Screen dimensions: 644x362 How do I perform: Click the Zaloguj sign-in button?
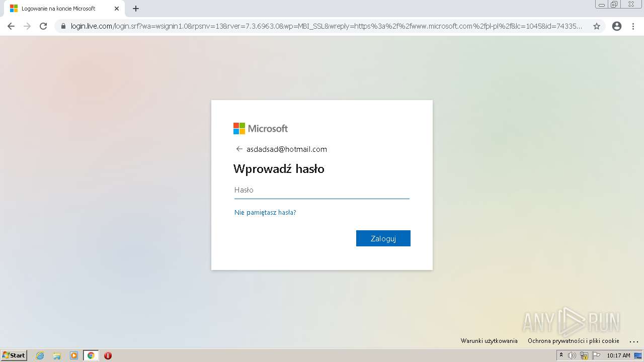[x=383, y=238]
